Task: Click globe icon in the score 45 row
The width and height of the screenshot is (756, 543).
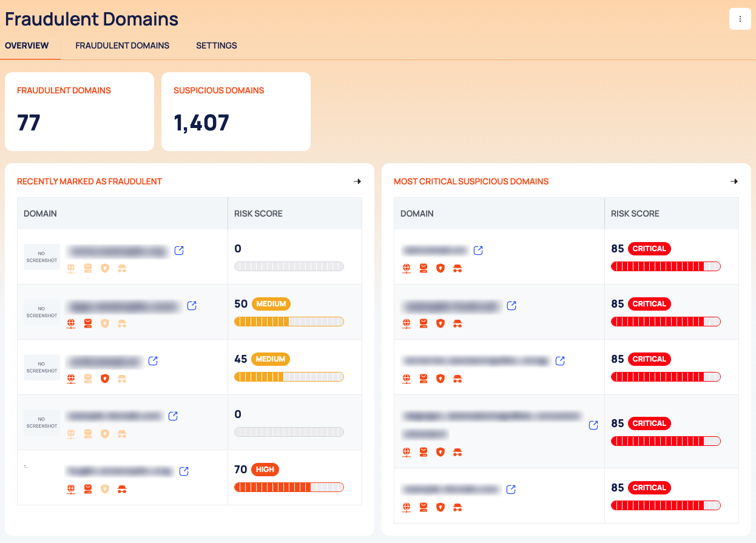Action: click(71, 379)
